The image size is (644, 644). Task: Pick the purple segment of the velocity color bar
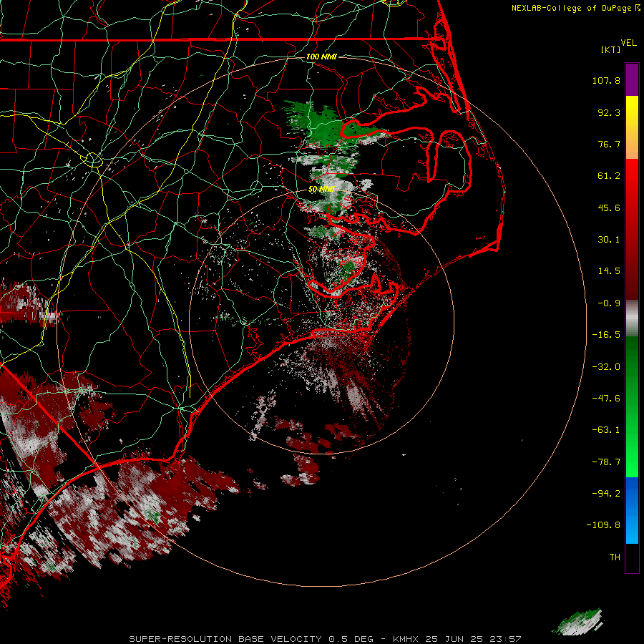click(x=632, y=79)
